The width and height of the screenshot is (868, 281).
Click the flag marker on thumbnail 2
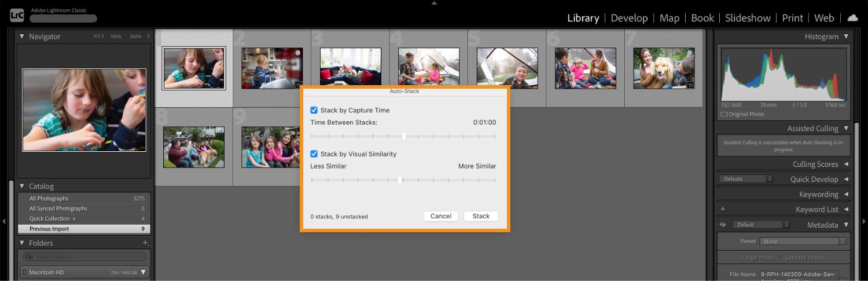tap(297, 53)
